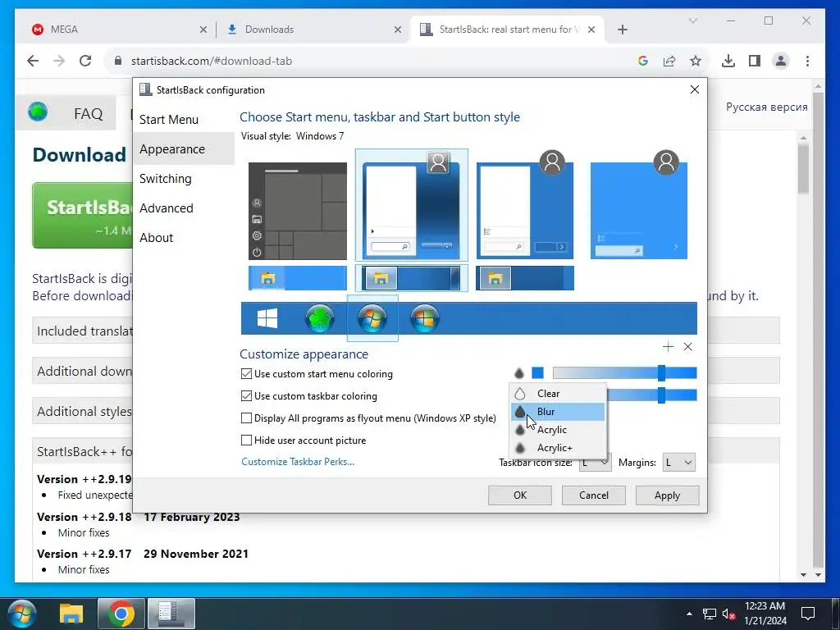Close the StartIsBack browser tab
This screenshot has width=840, height=630.
tap(591, 30)
